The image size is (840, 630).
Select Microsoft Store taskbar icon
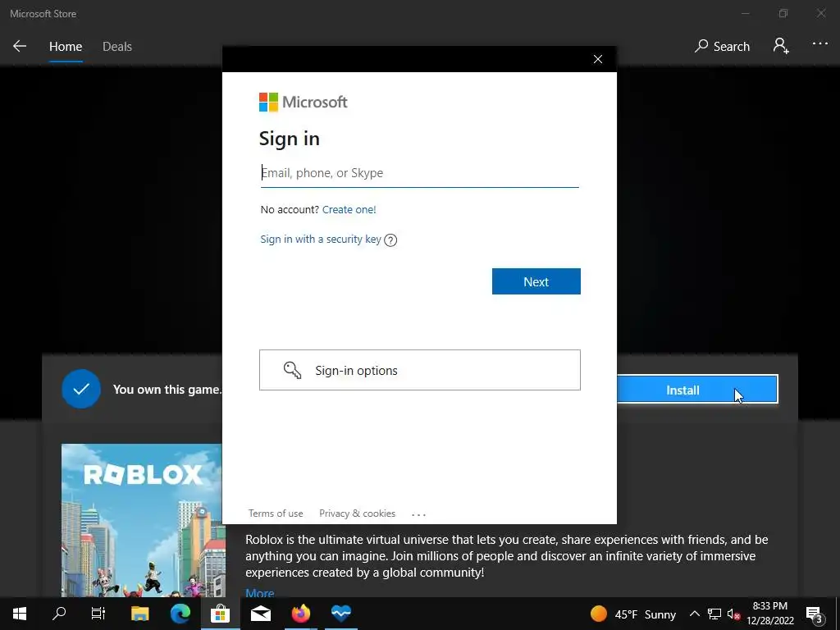220,614
